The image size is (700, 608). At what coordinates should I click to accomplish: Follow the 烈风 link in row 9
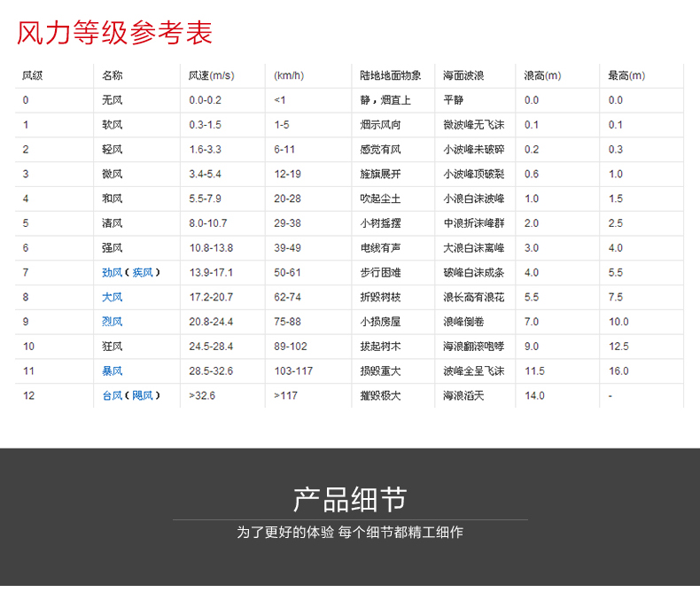pos(112,322)
